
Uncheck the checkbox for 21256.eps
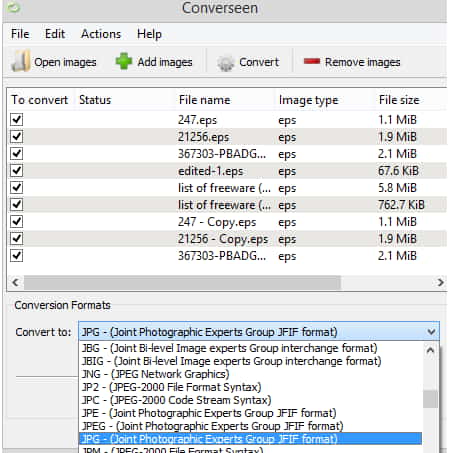click(16, 136)
